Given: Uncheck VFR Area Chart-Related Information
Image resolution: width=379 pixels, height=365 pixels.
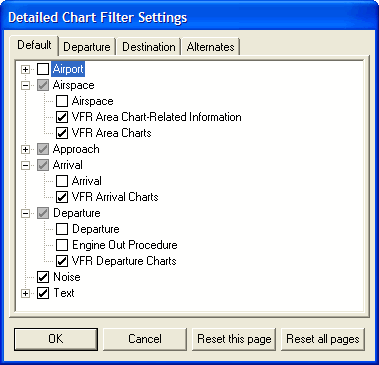Looking at the screenshot, I should (62, 117).
